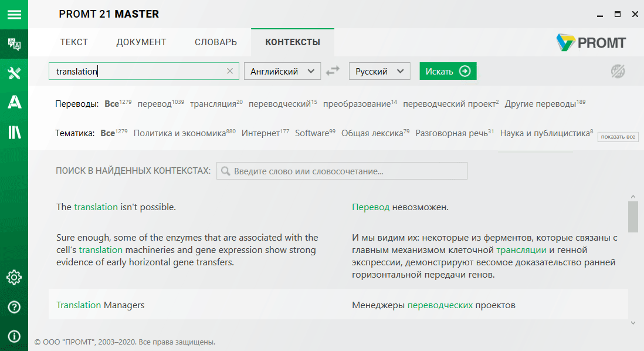Filter translations by 'переводческий проект'
Screen dimensions: 644x351
tap(450, 103)
